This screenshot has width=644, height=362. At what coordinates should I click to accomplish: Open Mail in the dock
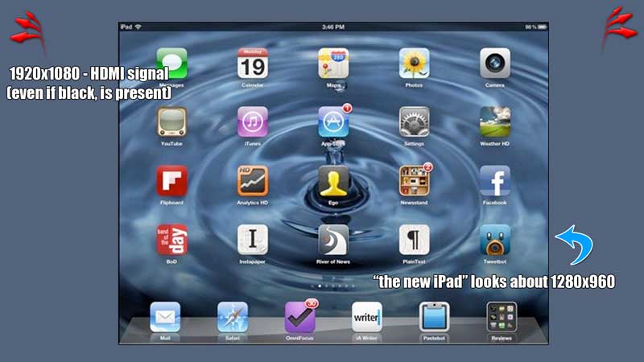pyautogui.click(x=165, y=317)
